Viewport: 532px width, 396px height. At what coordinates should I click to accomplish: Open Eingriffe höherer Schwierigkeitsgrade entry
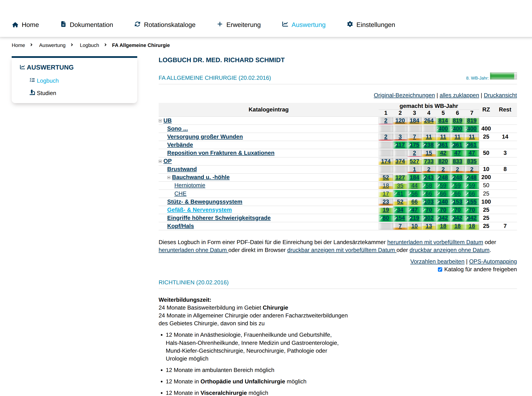tap(219, 218)
